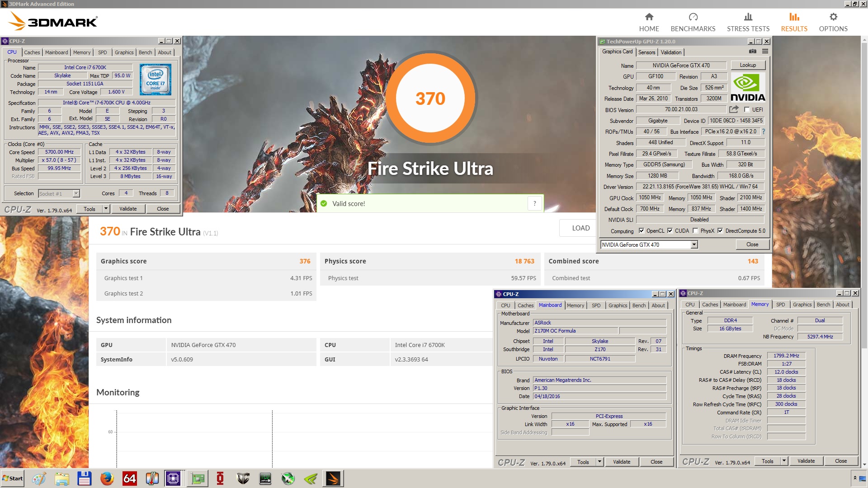Switch to CPU-Z purple chip taskbar icon
This screenshot has height=488, width=868.
click(173, 479)
